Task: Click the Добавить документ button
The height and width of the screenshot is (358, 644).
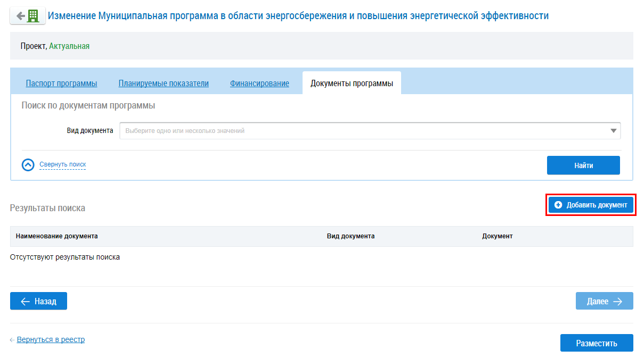Action: [591, 205]
